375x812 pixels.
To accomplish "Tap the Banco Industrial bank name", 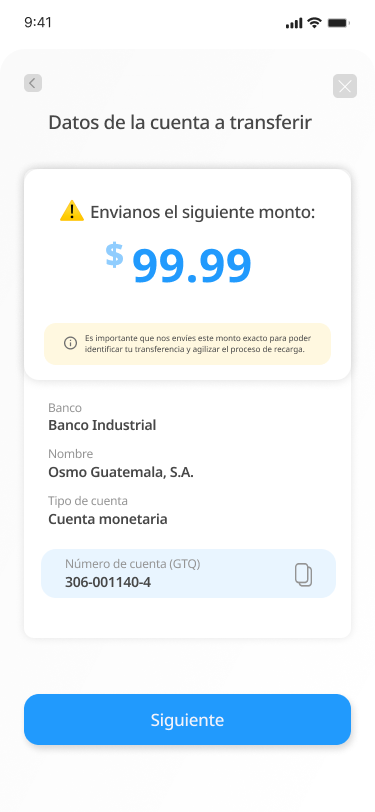I will click(102, 426).
